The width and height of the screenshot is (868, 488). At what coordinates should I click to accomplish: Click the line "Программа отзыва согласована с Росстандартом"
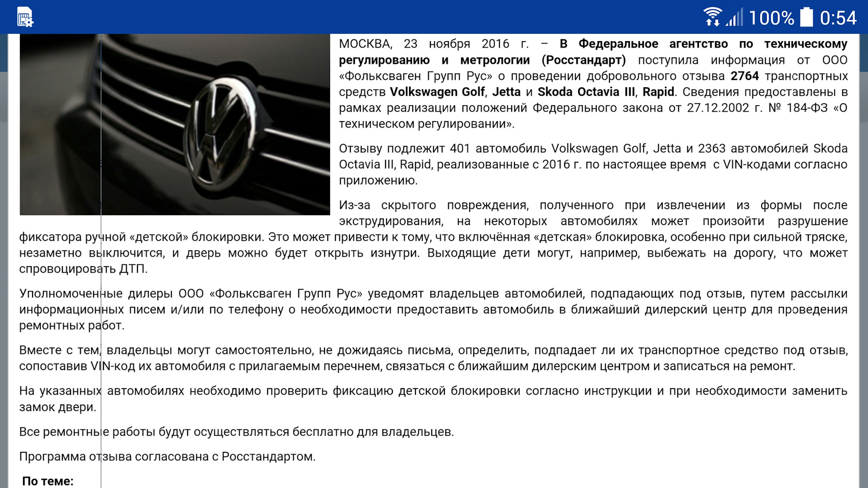167,456
